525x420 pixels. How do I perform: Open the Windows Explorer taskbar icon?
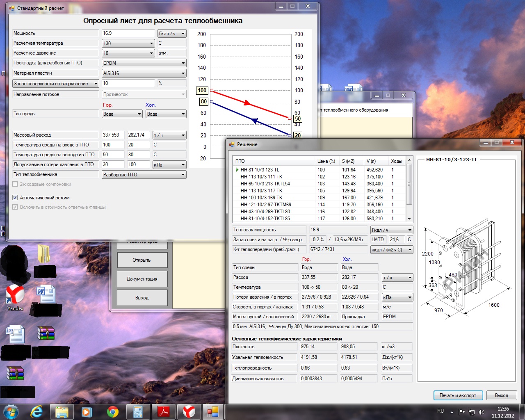tap(62, 412)
